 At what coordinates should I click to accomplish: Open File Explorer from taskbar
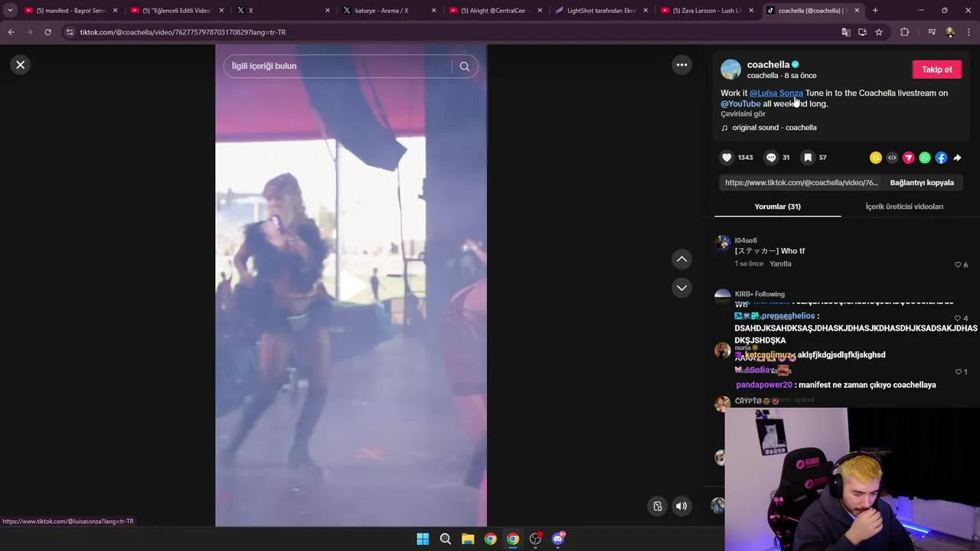point(468,540)
